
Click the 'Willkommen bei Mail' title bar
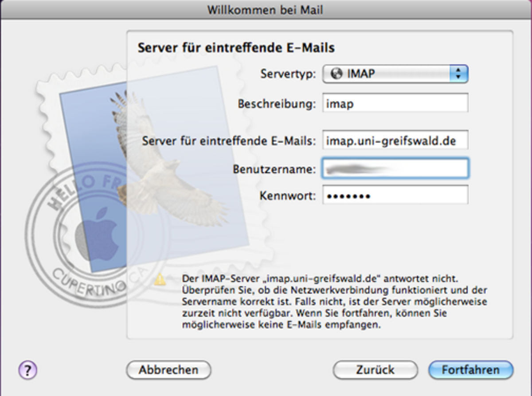[266, 10]
